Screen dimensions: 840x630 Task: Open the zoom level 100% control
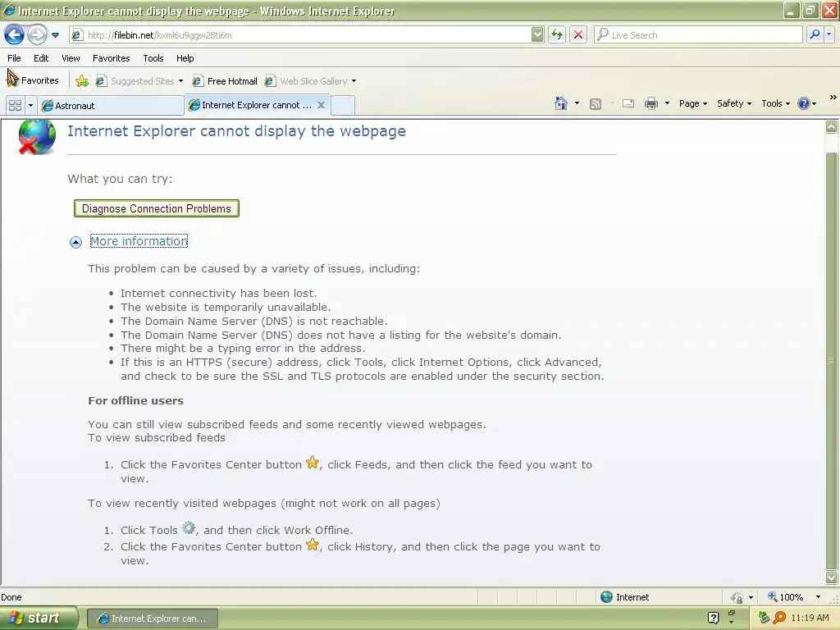tap(785, 597)
